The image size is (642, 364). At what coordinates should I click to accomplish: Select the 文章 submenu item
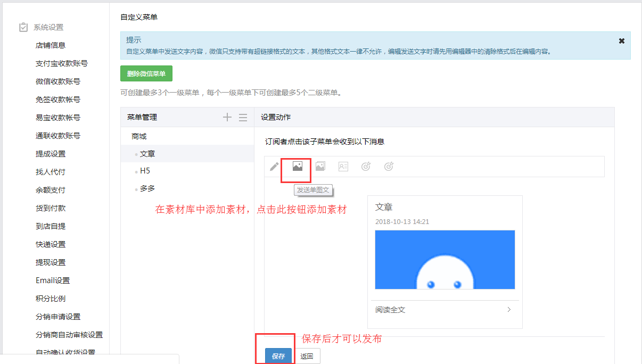[147, 154]
